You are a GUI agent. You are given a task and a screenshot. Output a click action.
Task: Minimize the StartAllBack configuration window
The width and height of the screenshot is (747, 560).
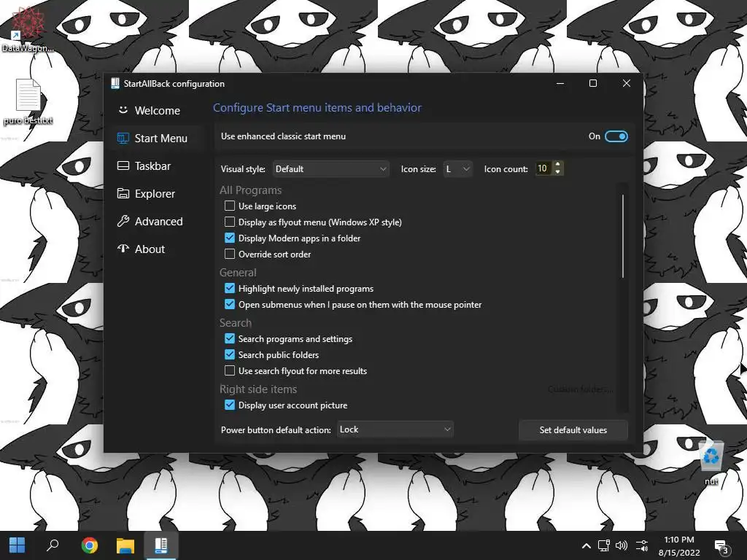coord(560,83)
